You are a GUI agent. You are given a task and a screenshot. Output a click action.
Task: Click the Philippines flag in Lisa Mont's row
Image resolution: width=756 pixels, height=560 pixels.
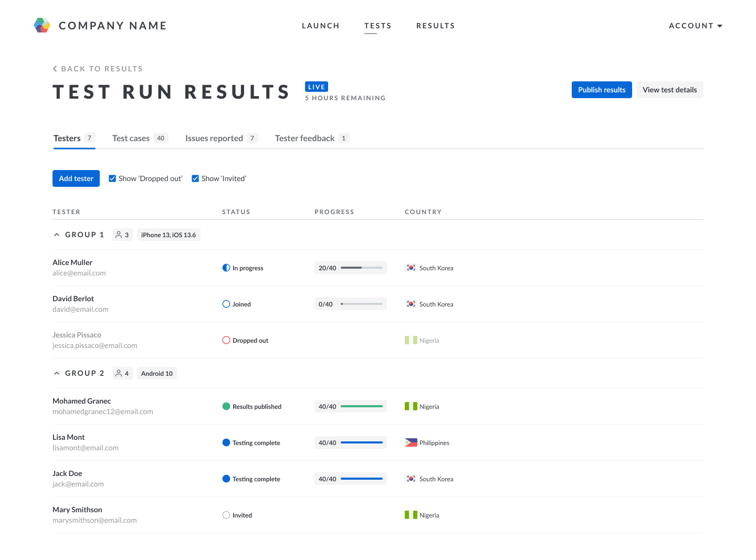tap(411, 442)
